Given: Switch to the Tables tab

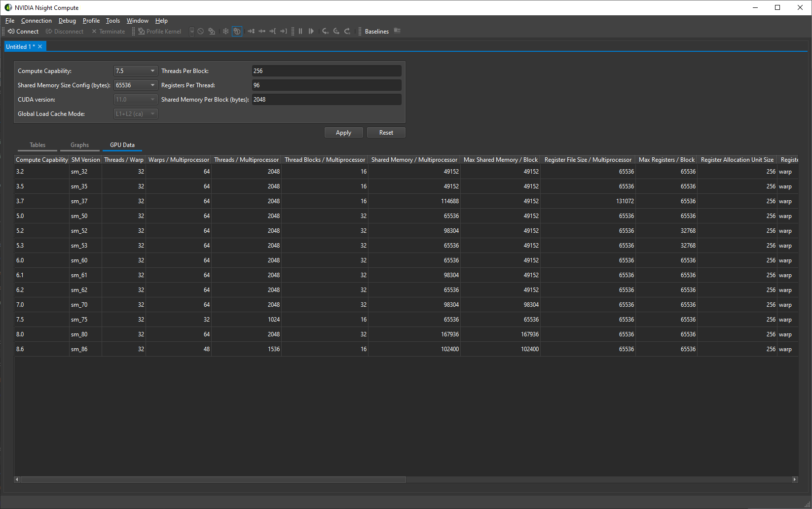Looking at the screenshot, I should pos(37,145).
